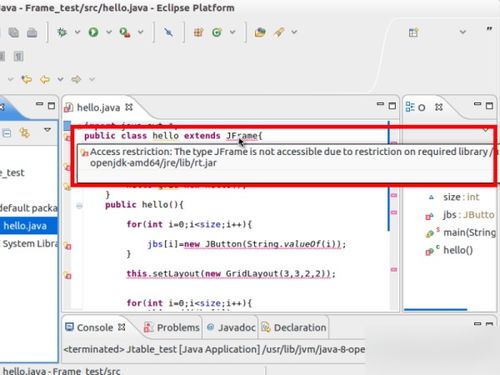Click the Debug bug icon in toolbar
The width and height of the screenshot is (500, 375).
[x=62, y=32]
